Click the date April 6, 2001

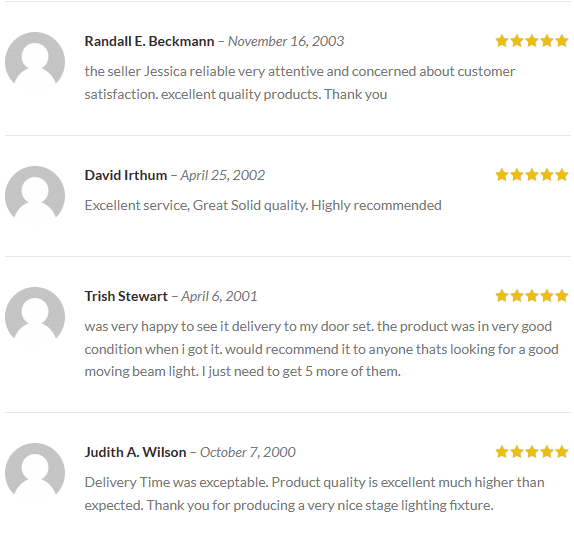coord(219,296)
